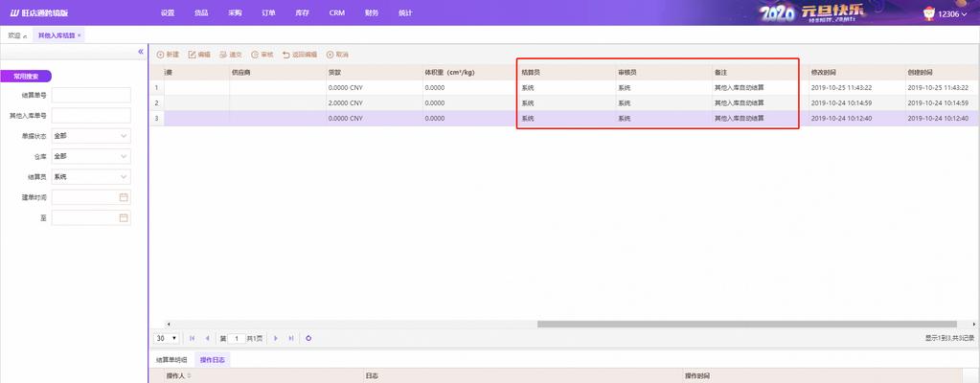Click the 返回编辑 (Return to edit) toolbar button
The image size is (980, 383).
(x=300, y=55)
